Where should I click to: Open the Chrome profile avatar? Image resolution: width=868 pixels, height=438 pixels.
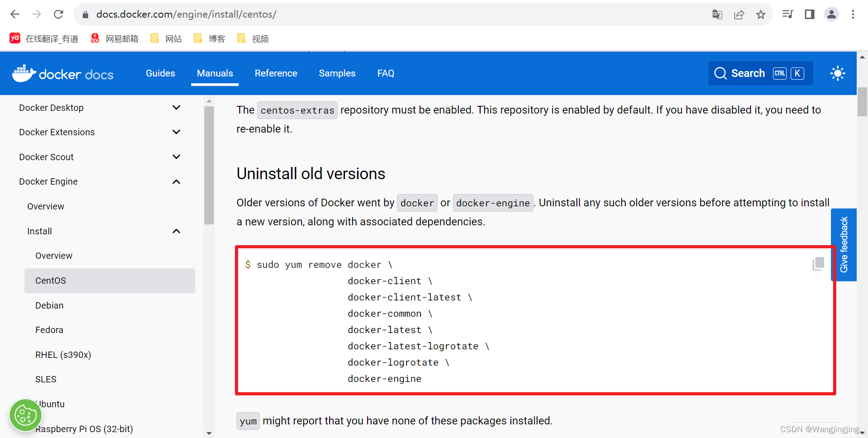[x=831, y=14]
